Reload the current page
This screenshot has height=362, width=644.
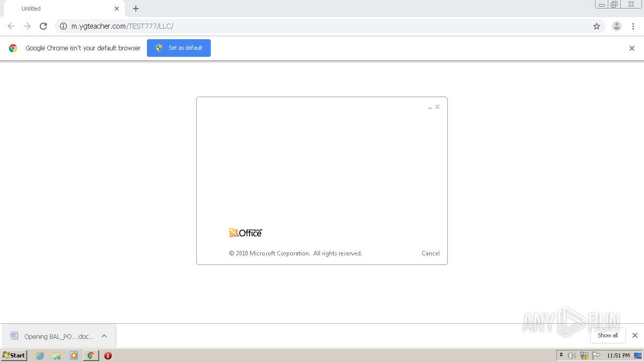[43, 26]
